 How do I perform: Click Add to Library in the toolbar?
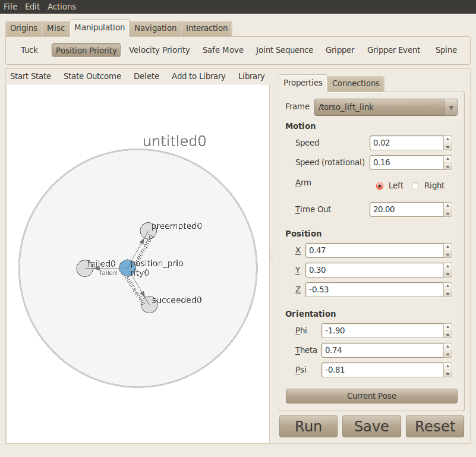(x=198, y=76)
